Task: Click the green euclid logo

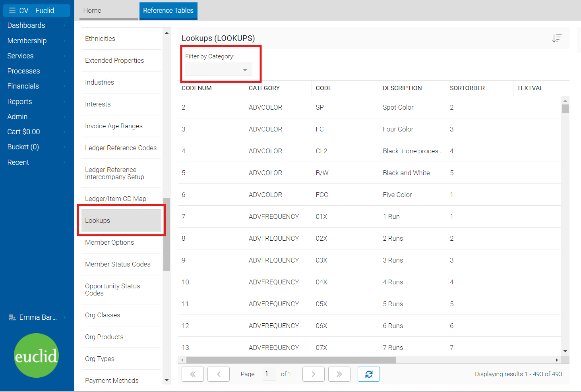Action: point(36,355)
